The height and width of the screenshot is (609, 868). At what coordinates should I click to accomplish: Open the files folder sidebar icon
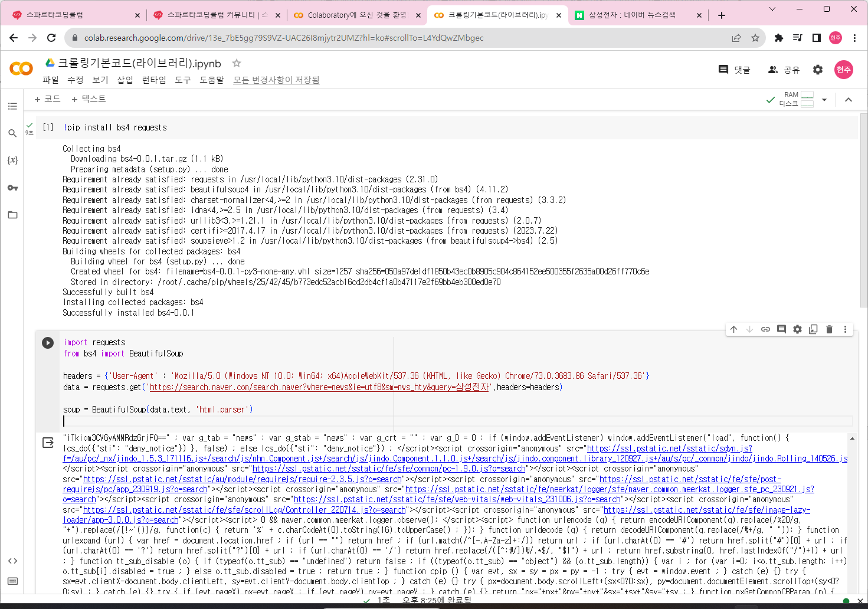coord(12,215)
